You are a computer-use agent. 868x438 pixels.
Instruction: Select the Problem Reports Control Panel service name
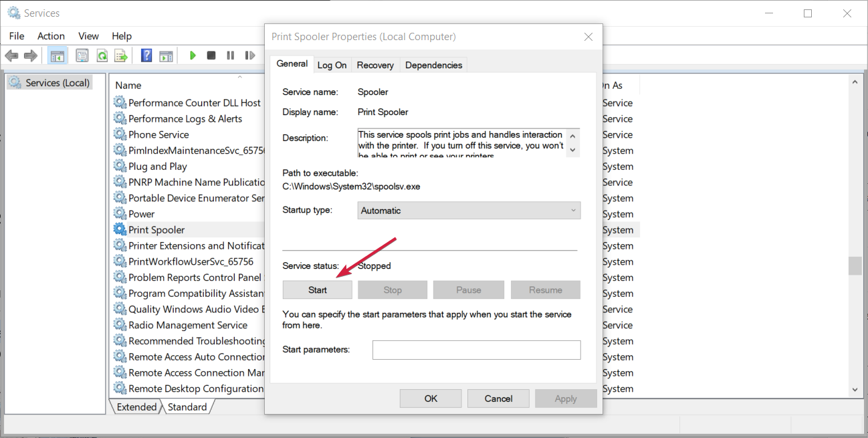point(195,278)
